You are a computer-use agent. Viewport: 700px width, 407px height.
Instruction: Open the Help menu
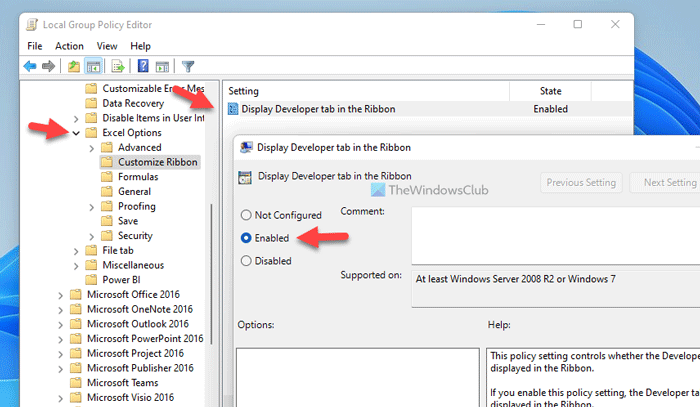(x=140, y=46)
